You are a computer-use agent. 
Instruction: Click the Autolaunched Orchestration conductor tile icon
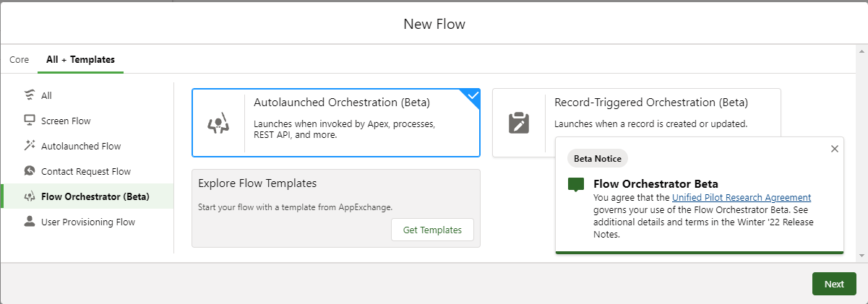click(x=218, y=123)
